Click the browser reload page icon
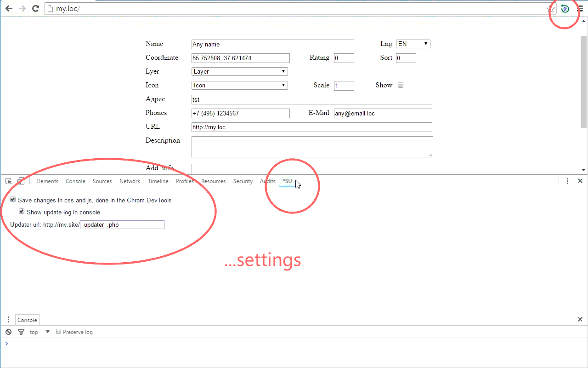Viewport: 588px width, 368px height. (x=35, y=8)
